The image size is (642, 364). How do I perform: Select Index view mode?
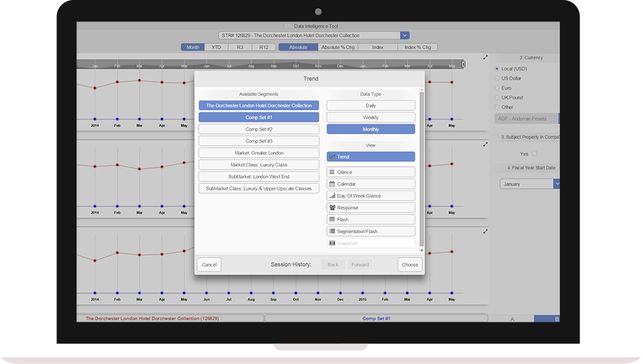[378, 47]
